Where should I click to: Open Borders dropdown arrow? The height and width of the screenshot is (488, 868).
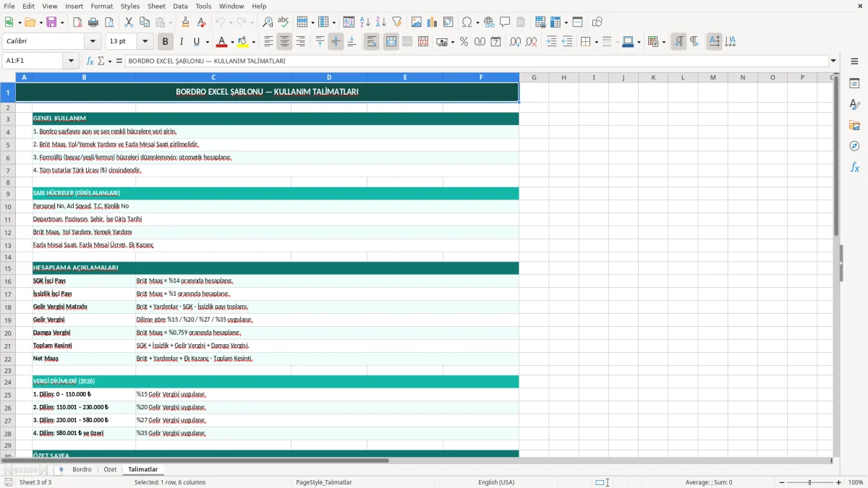(596, 42)
